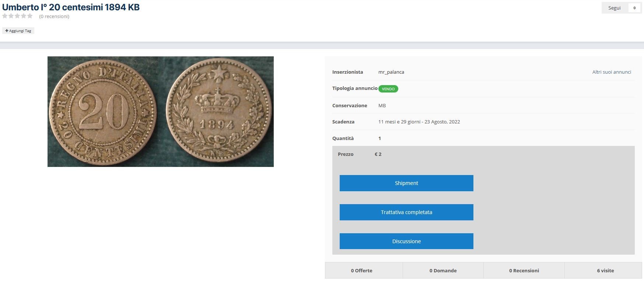Viewport: 644px width, 283px height.
Task: Open the Discussione button
Action: click(406, 241)
